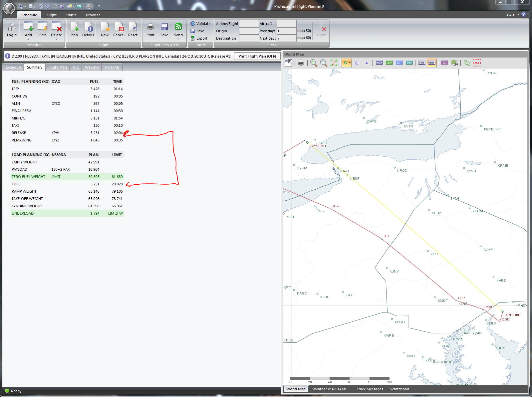Click the terrain radar overlay icon
The width and height of the screenshot is (532, 397).
tap(454, 63)
